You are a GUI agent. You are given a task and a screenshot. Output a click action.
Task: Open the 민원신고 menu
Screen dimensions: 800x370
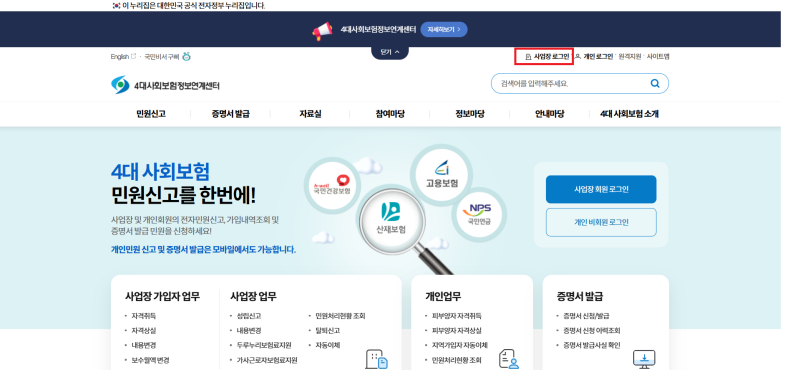coord(151,114)
